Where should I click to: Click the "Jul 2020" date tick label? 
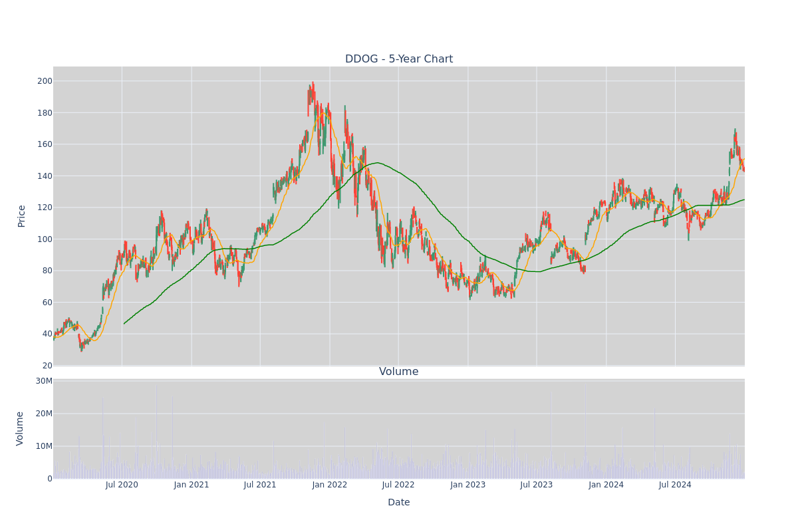point(122,485)
